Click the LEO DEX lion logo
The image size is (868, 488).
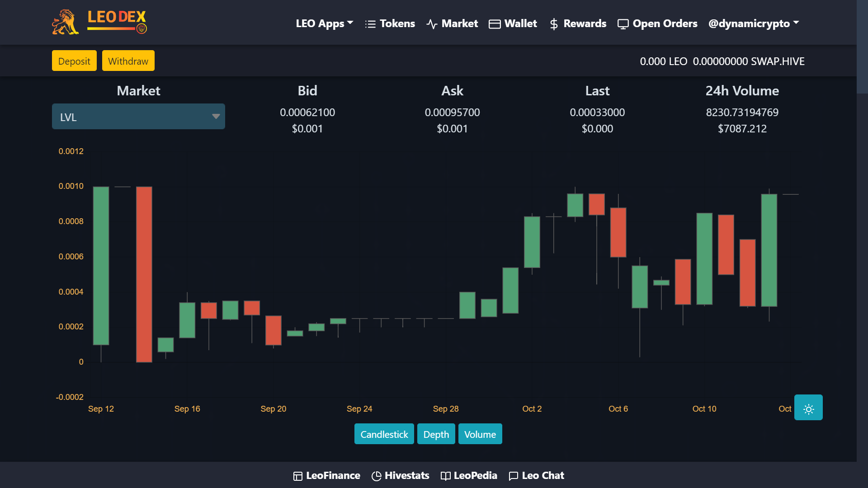[99, 22]
